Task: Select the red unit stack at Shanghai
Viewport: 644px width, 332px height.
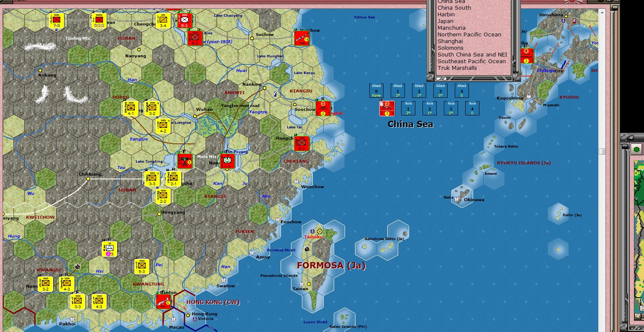Action: click(x=323, y=108)
